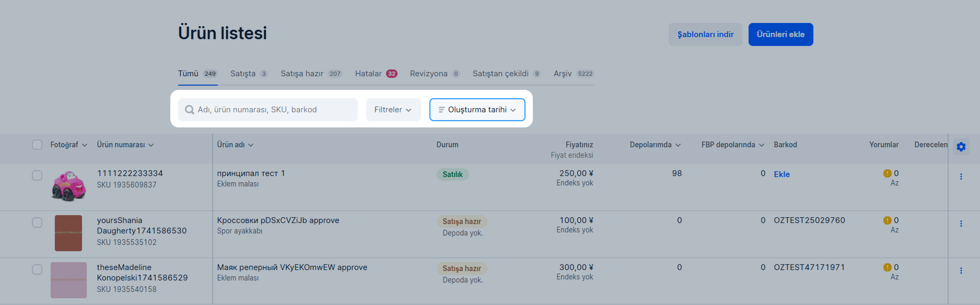Click the Ekle barcode link
This screenshot has width=980, height=305.
click(x=781, y=174)
